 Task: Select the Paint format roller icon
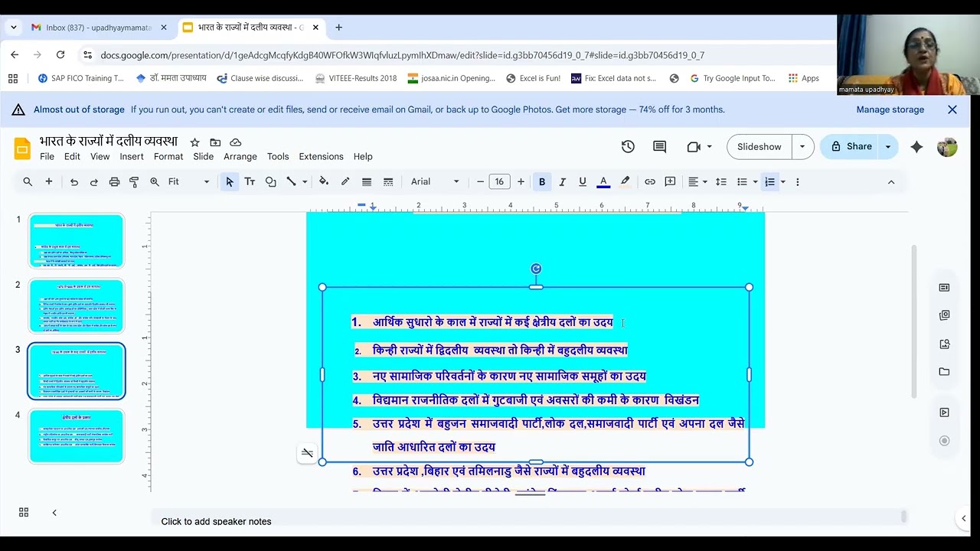point(134,181)
